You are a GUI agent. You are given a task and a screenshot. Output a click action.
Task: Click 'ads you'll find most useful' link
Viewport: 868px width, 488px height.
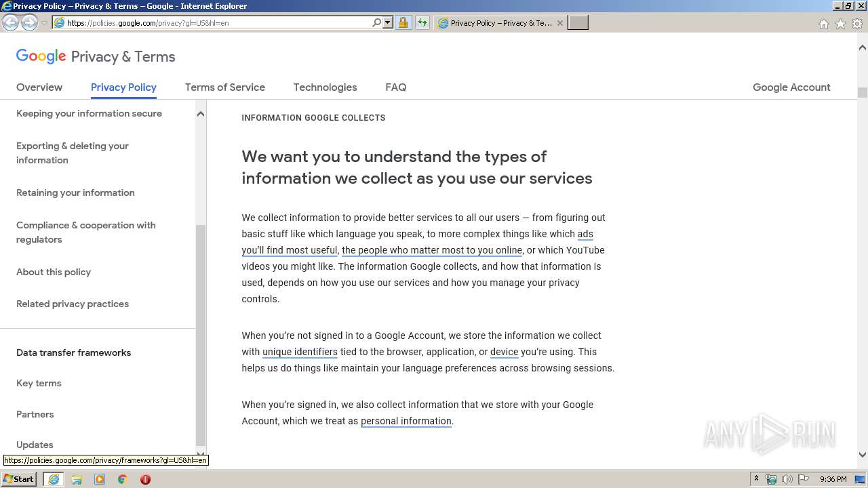tap(290, 250)
